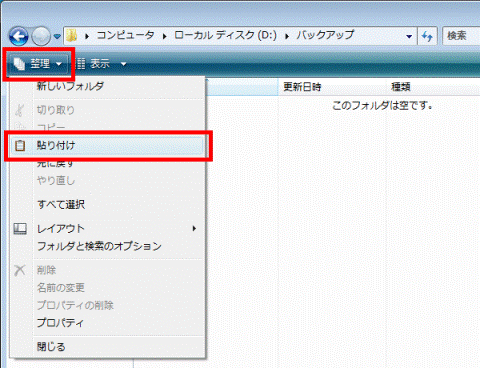Click the folder icon in address bar
The width and height of the screenshot is (480, 368).
72,35
